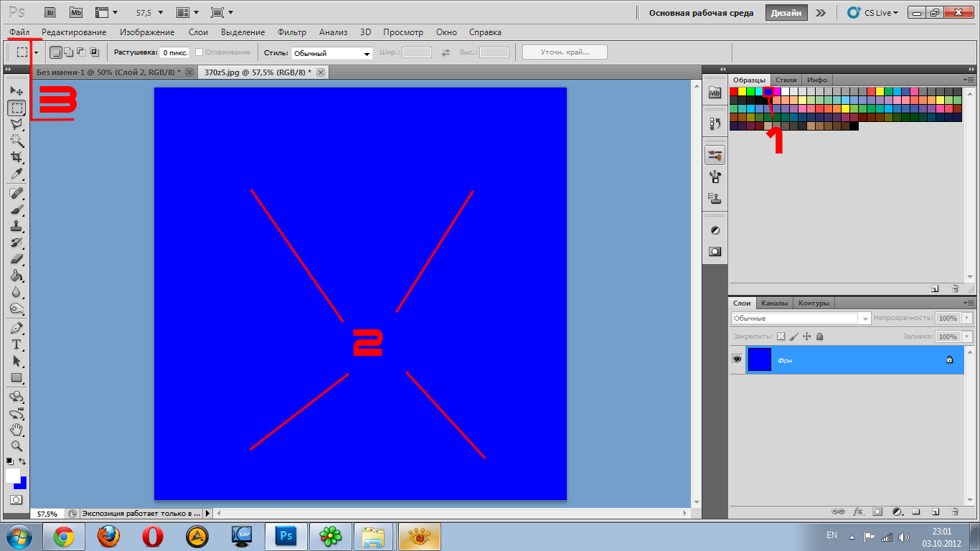Viewport: 980px width, 551px height.
Task: Open the CS Live button
Action: click(x=873, y=13)
